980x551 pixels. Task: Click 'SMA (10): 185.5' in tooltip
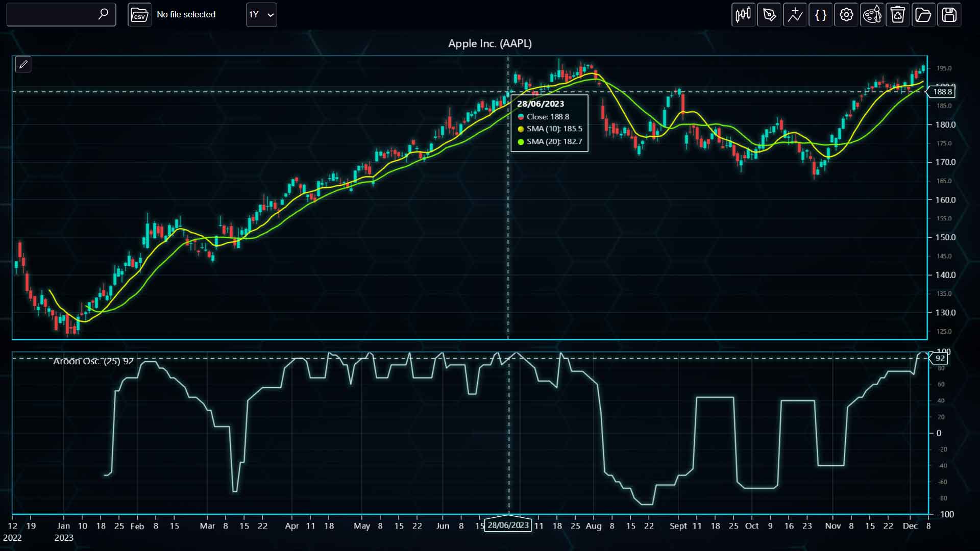point(554,129)
